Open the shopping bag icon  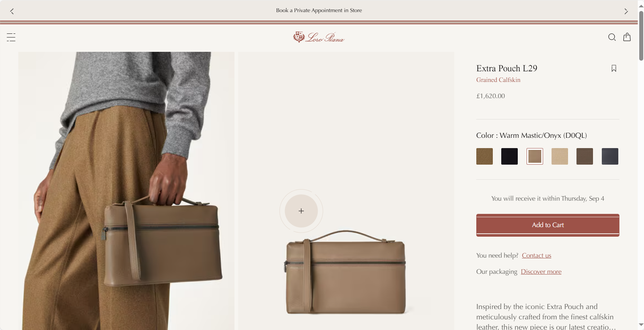627,37
